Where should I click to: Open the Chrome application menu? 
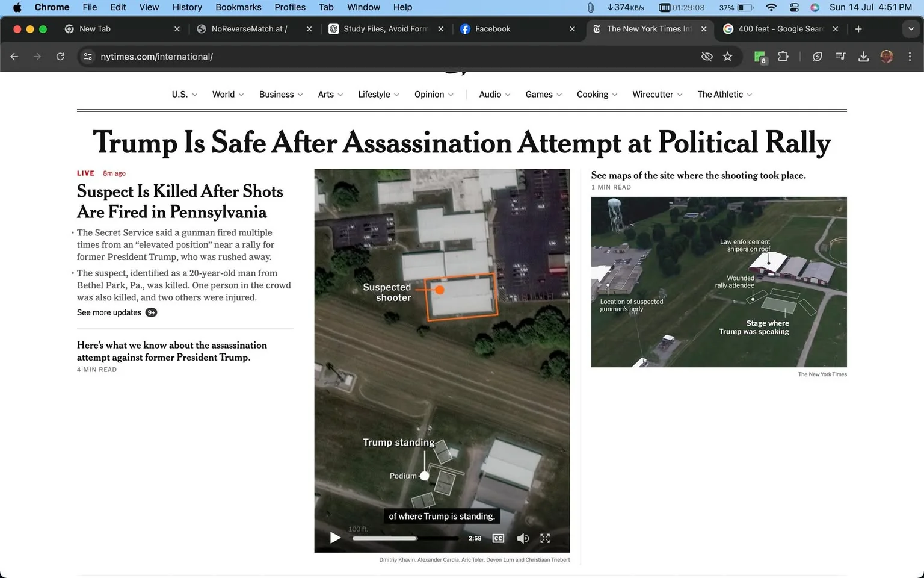pyautogui.click(x=52, y=7)
